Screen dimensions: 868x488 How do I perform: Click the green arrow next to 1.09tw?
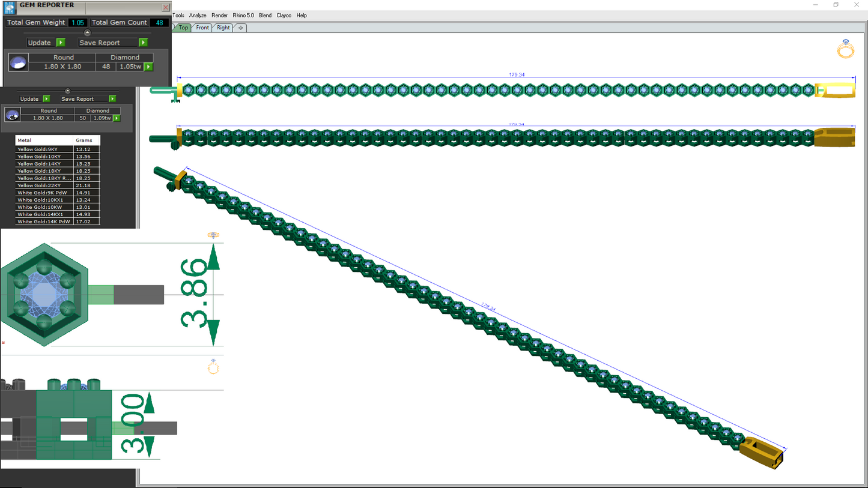click(x=117, y=118)
